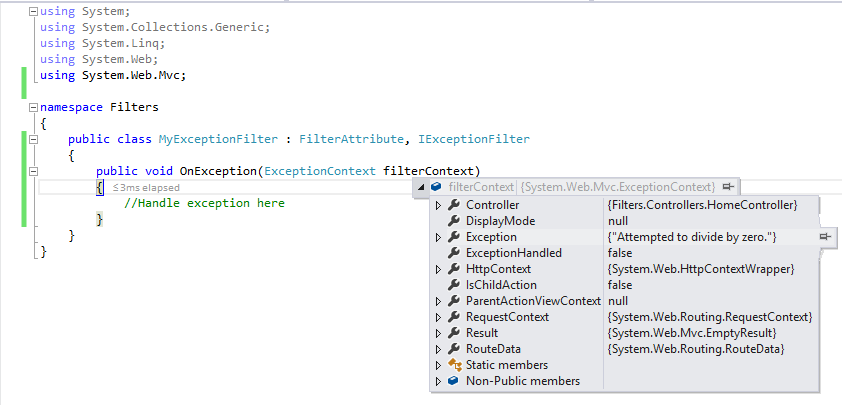
Task: Click the blue cube icon beside filterContext
Action: [x=436, y=187]
